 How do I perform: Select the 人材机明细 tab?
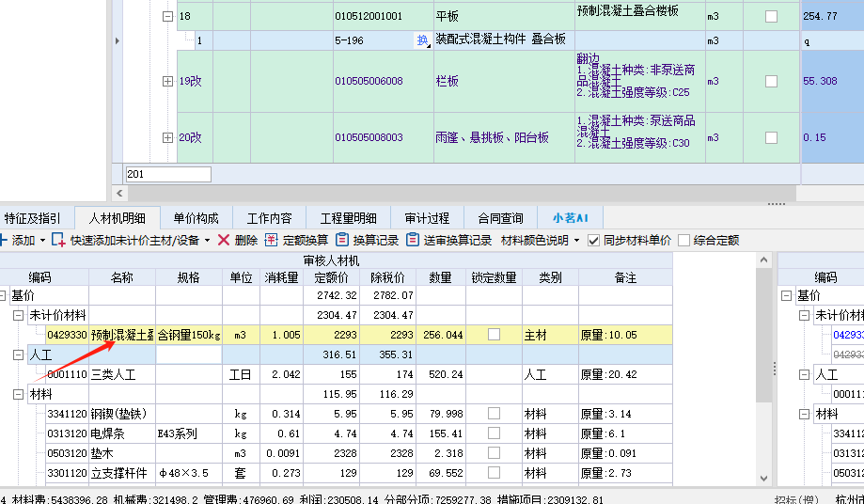118,219
